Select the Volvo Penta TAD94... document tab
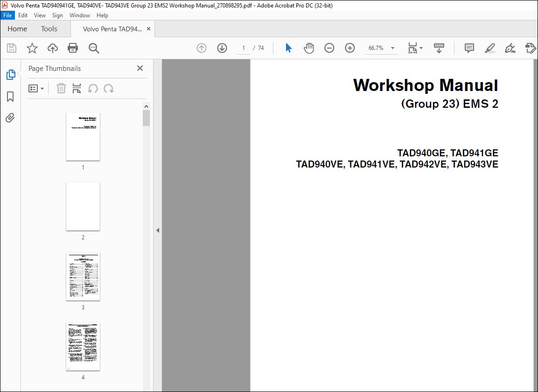Image resolution: width=538 pixels, height=392 pixels. [112, 29]
